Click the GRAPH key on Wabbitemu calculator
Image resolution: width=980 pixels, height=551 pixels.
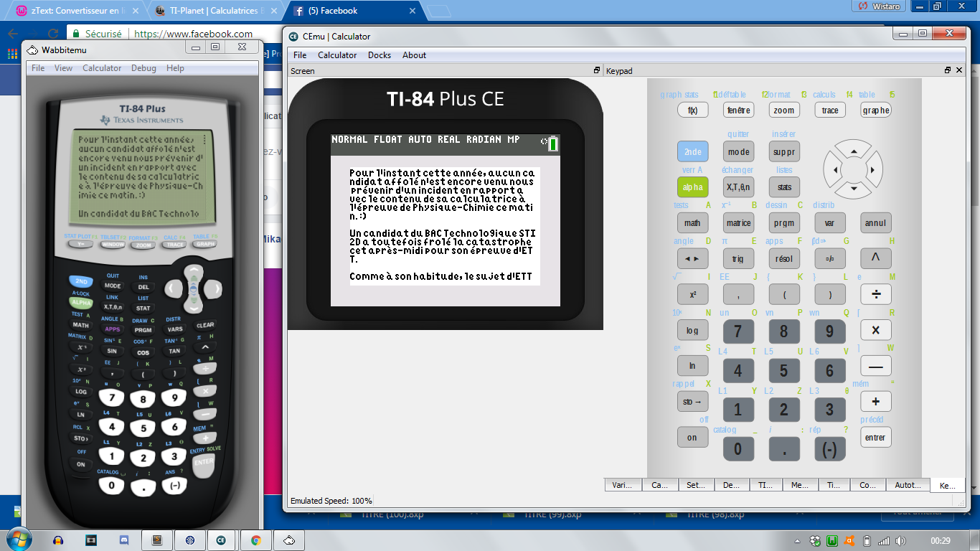click(204, 244)
